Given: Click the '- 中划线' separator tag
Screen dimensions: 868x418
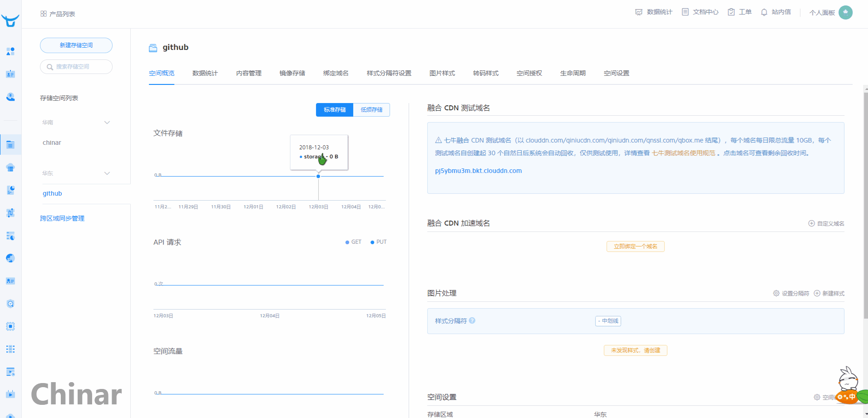Looking at the screenshot, I should 608,321.
